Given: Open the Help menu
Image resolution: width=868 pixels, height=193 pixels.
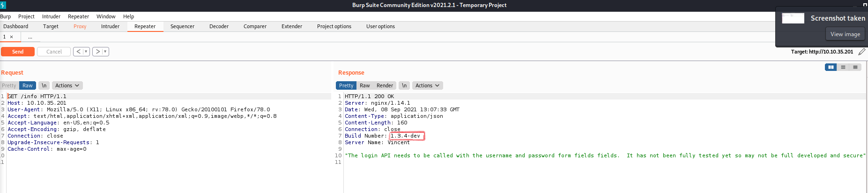Looking at the screenshot, I should click(x=128, y=16).
